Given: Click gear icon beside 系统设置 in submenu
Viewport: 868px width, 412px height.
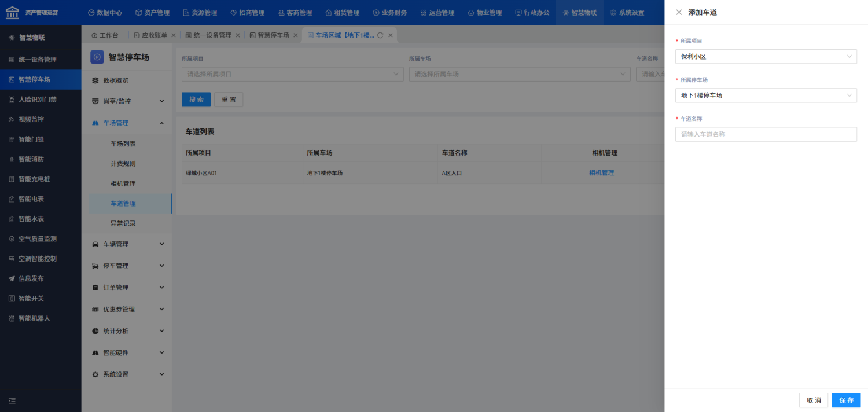Looking at the screenshot, I should 95,374.
